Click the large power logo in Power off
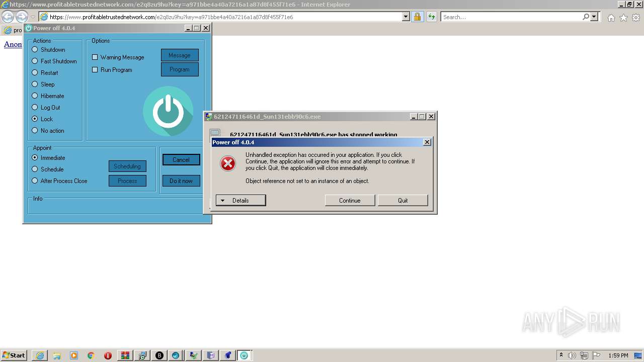This screenshot has height=362, width=644. (x=168, y=111)
